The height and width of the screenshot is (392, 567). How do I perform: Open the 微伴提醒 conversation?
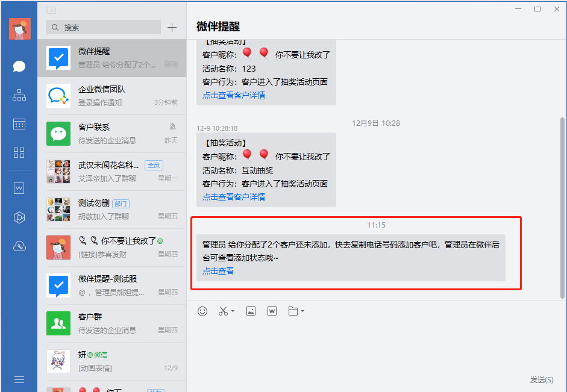pos(112,58)
